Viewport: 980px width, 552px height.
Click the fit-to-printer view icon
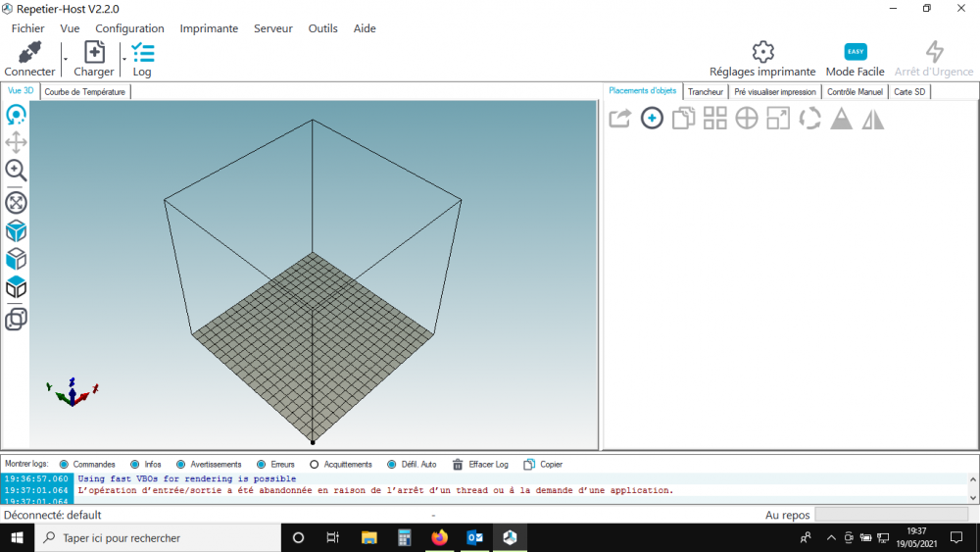(x=17, y=203)
